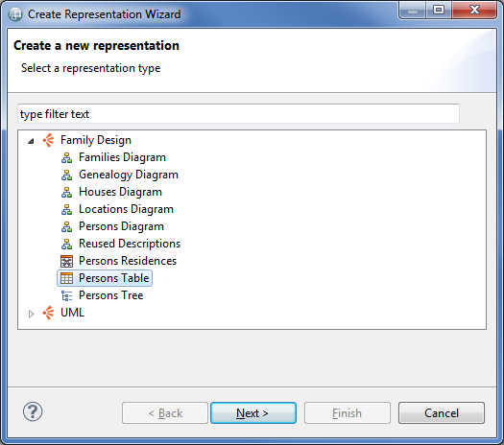The width and height of the screenshot is (504, 445).
Task: Click the Persons Table grid icon
Action: [66, 278]
